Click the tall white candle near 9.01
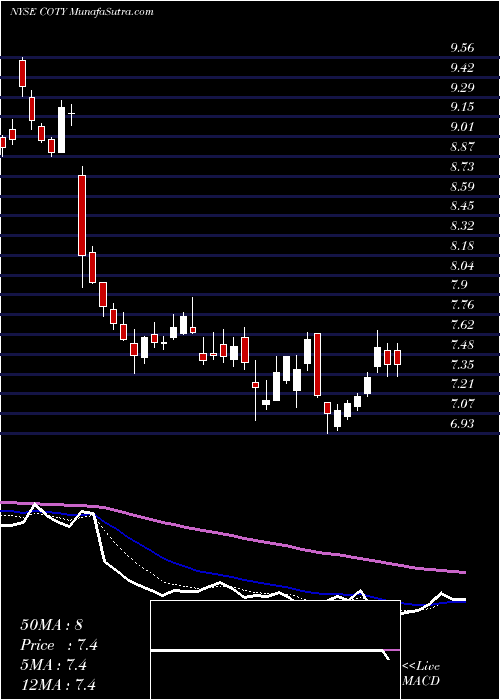Image resolution: width=500 pixels, height=700 pixels. [62, 130]
